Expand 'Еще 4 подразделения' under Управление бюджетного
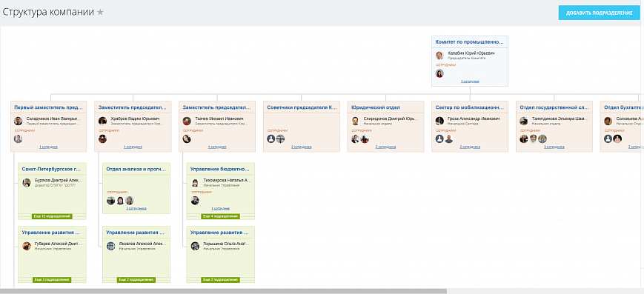Screen dimensions: 644x294 (x=221, y=216)
